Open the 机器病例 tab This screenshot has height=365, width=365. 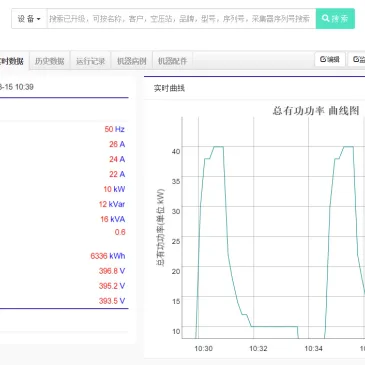[132, 61]
